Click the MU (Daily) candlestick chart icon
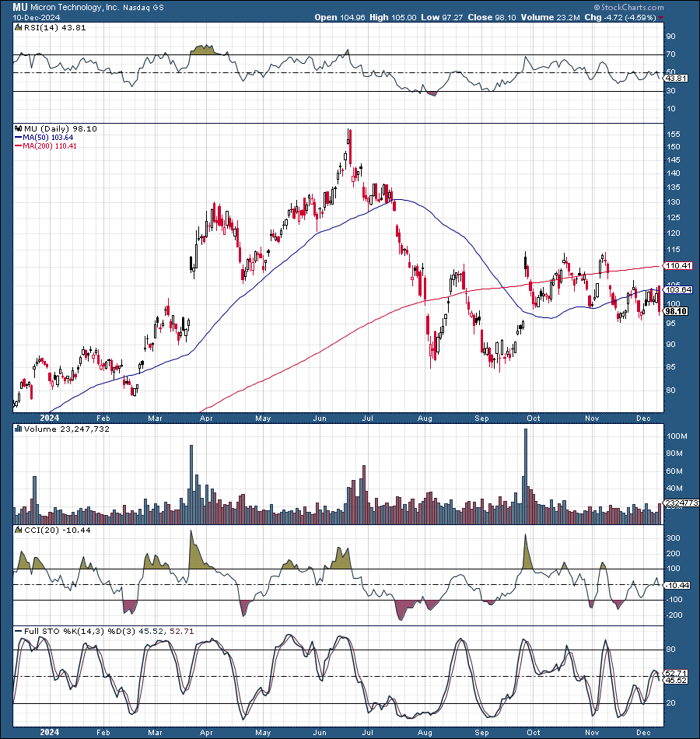Image resolution: width=700 pixels, height=739 pixels. (17, 129)
